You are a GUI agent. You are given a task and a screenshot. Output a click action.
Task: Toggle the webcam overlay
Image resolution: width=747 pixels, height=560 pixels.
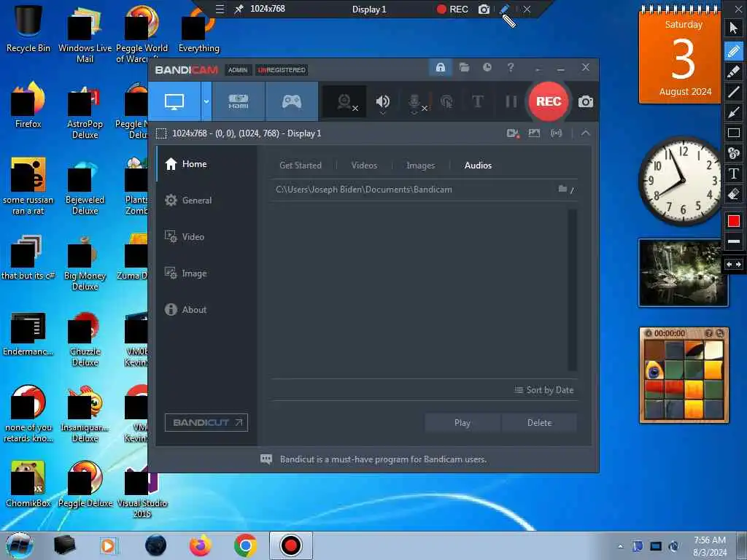(x=344, y=101)
